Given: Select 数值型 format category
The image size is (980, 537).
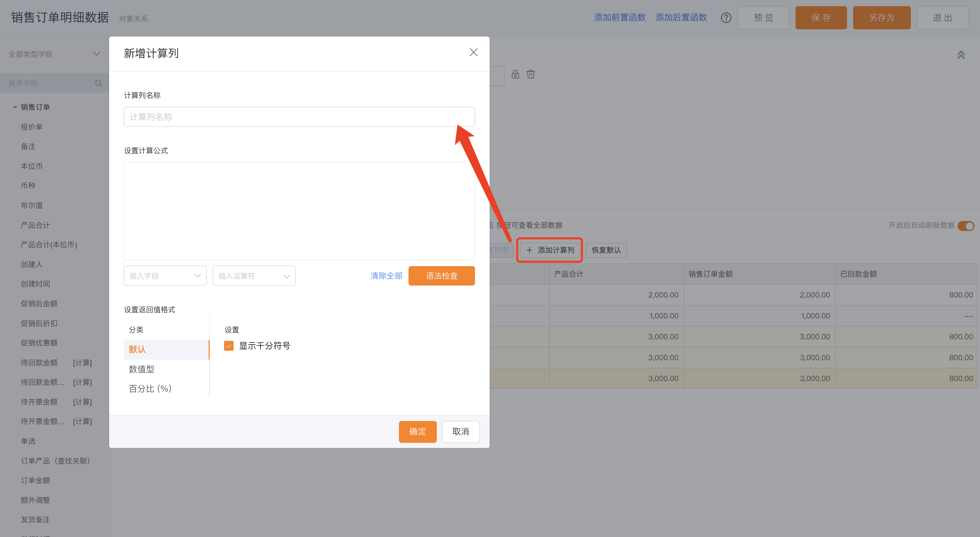Looking at the screenshot, I should (166, 369).
